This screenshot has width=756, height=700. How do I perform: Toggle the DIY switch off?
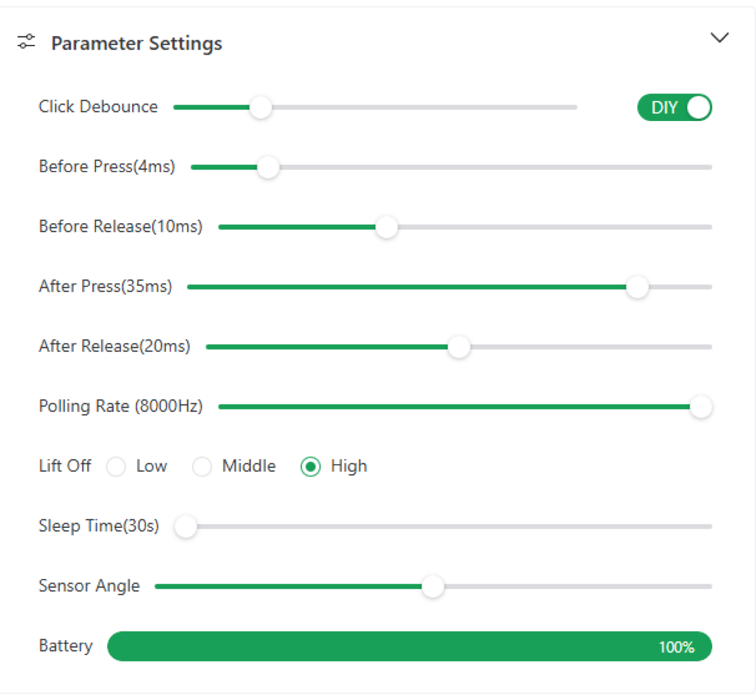pos(674,108)
